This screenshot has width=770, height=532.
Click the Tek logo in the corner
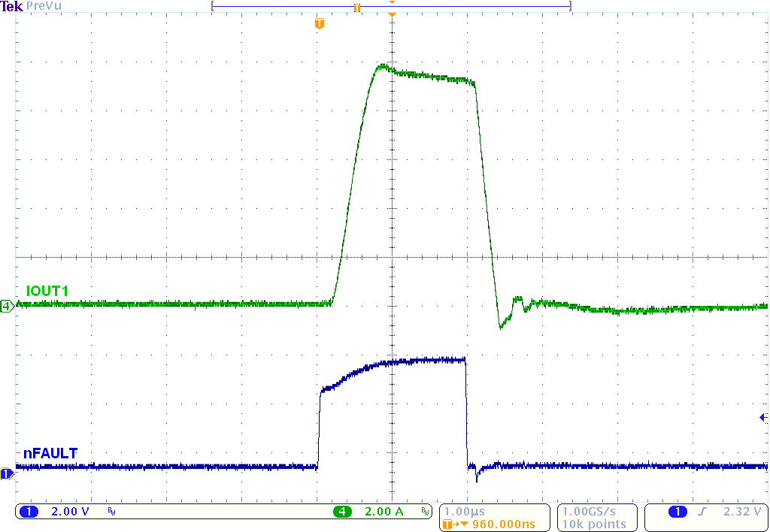[x=11, y=6]
